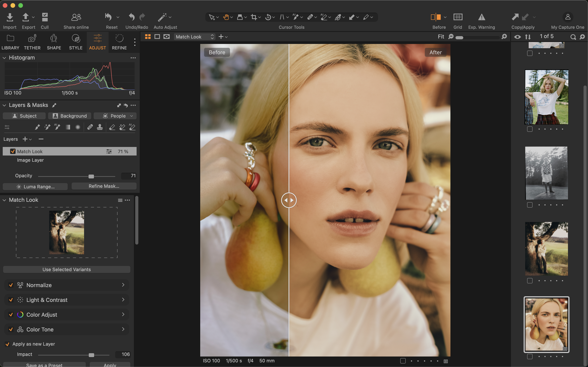Open the SHAPE tool tab
588x367 pixels.
click(x=54, y=42)
